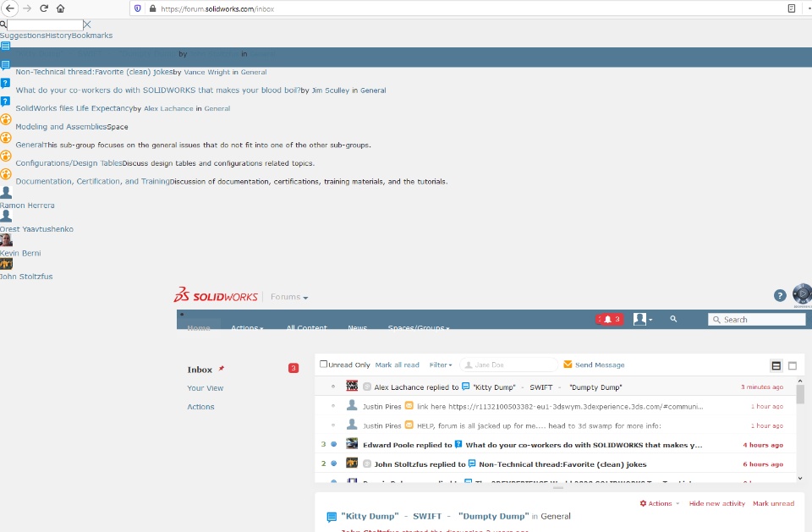This screenshot has width=812, height=532.
Task: Click Send Message link
Action: tap(600, 365)
